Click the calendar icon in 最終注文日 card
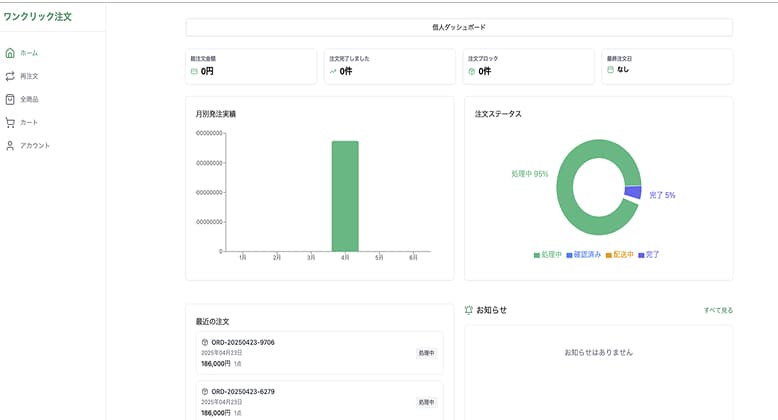The image size is (778, 420). pos(610,70)
